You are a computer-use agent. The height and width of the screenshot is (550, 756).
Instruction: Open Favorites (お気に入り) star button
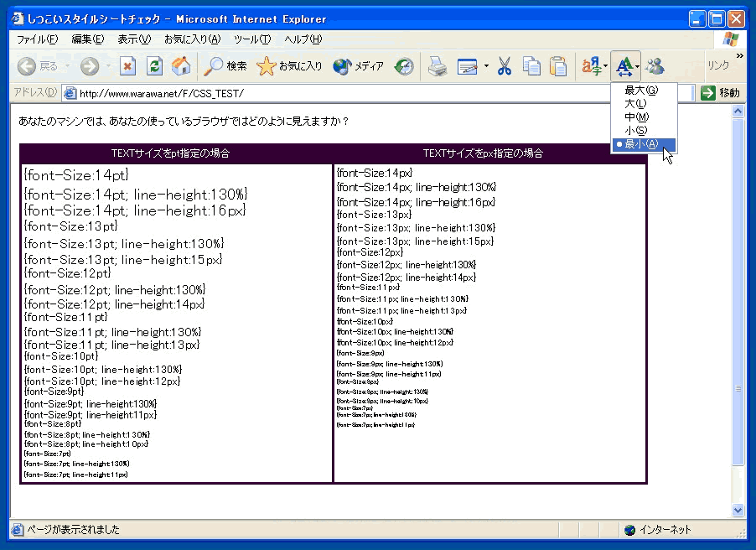click(x=289, y=66)
